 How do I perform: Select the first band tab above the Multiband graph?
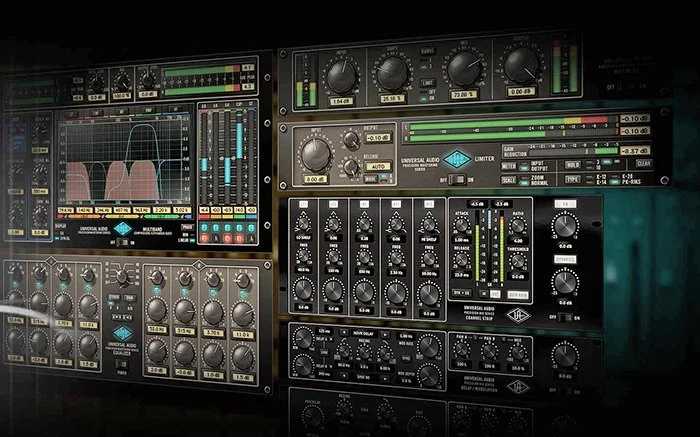tap(71, 115)
